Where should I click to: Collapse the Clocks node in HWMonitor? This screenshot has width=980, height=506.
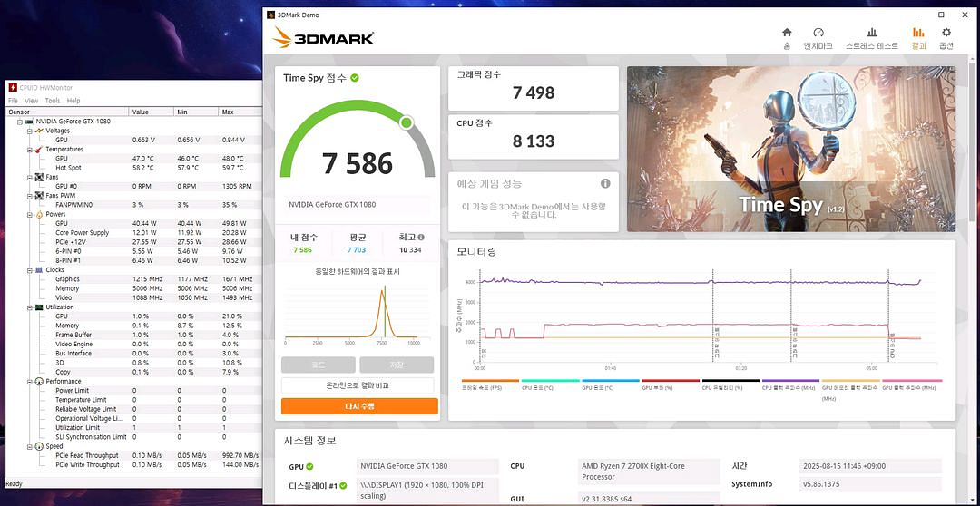point(29,270)
